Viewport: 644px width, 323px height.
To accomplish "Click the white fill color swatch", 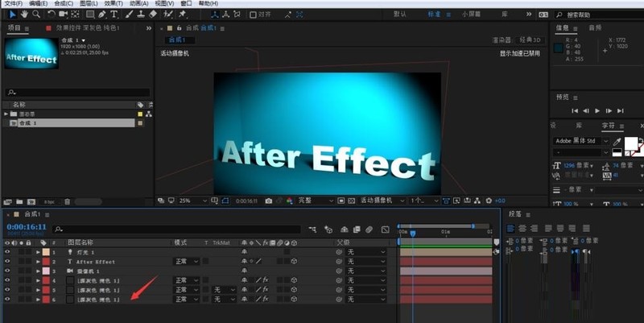I will [x=631, y=144].
